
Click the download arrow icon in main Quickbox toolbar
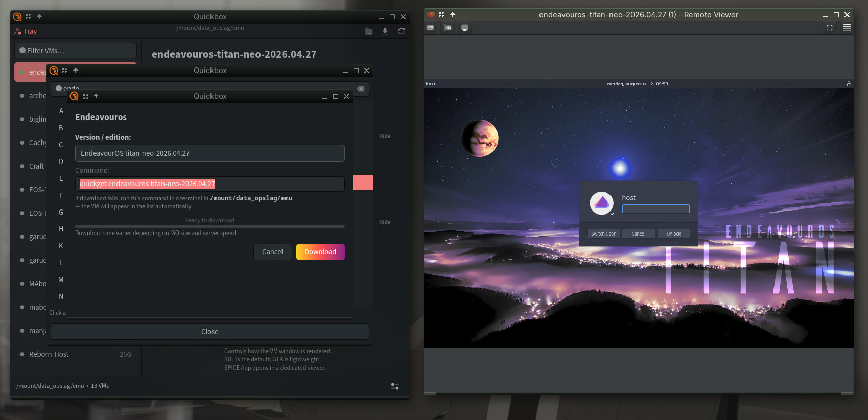tap(385, 31)
